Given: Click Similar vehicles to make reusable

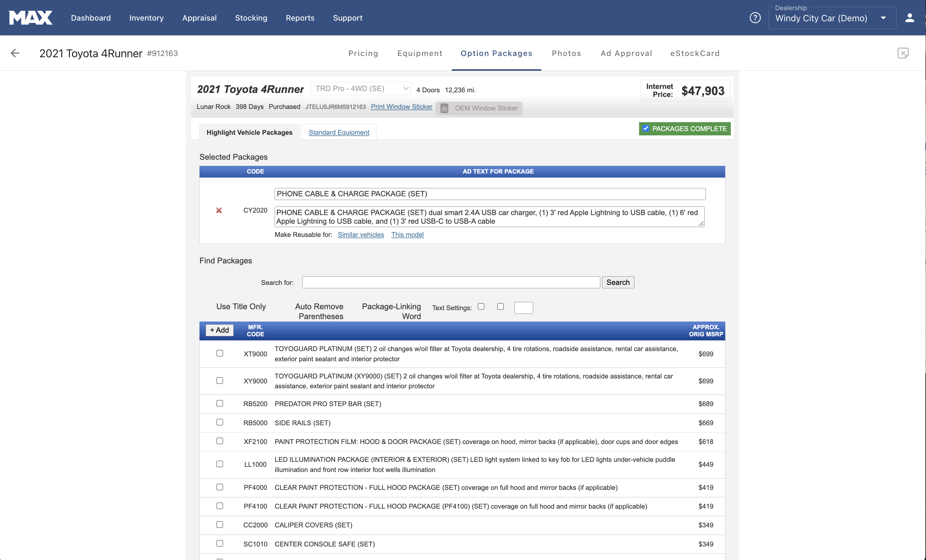Looking at the screenshot, I should point(360,234).
